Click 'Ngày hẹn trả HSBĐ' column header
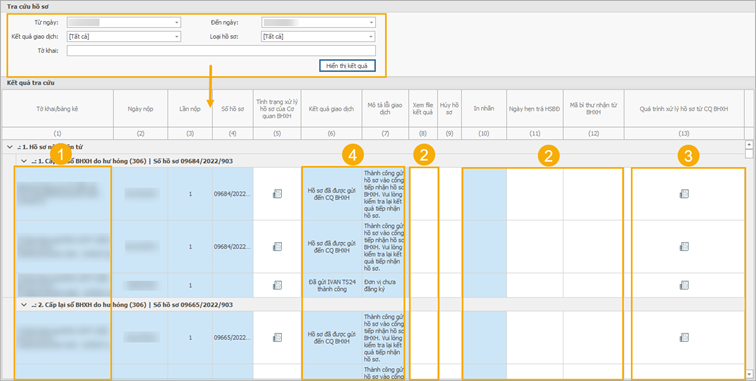Screen dimensions: 756x381 pos(535,109)
